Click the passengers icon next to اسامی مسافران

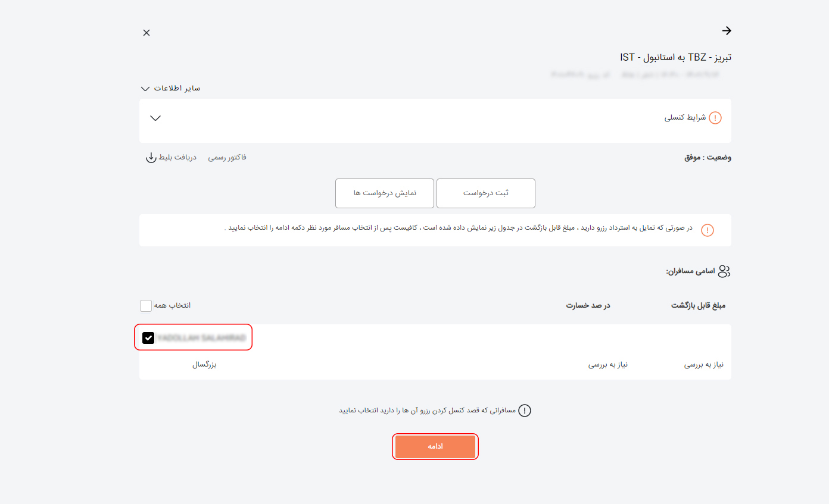725,271
